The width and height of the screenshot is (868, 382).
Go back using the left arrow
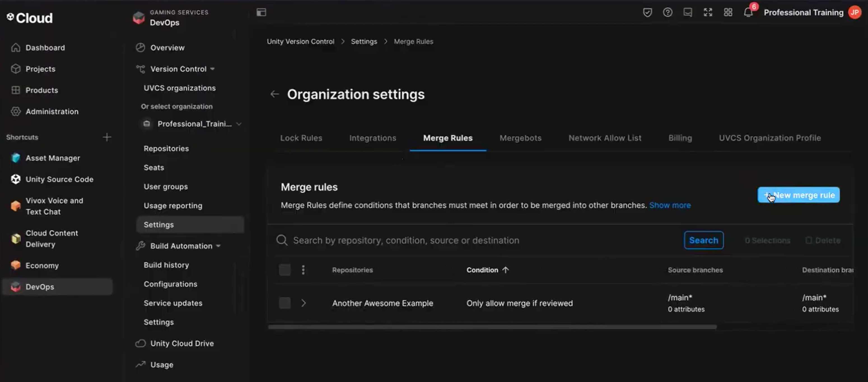coord(275,94)
